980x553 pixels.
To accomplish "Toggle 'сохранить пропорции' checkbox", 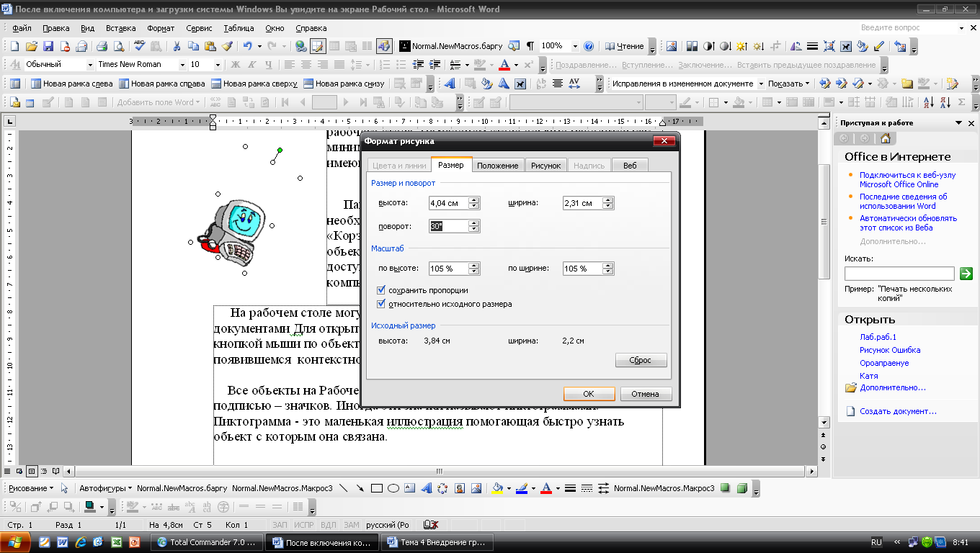I will [382, 290].
